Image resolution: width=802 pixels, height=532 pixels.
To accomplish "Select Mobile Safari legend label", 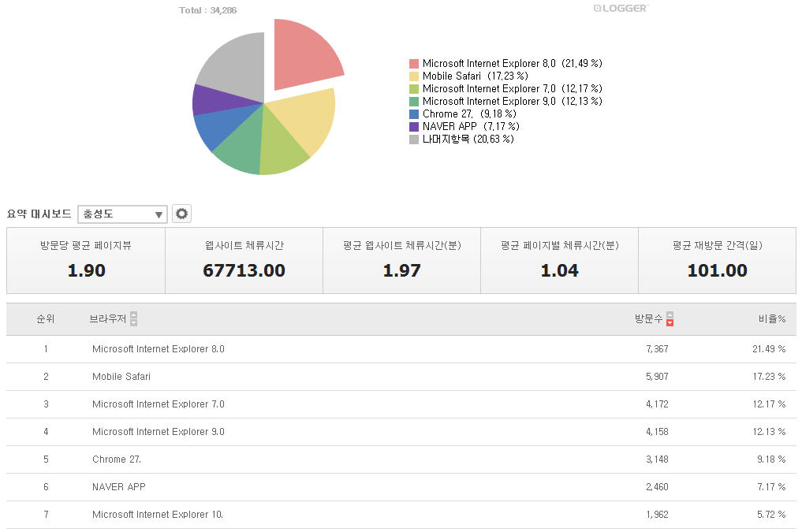I will (451, 76).
